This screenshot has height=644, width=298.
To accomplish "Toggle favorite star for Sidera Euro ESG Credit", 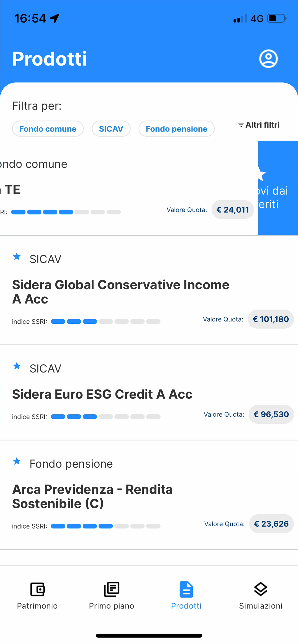I will [17, 366].
